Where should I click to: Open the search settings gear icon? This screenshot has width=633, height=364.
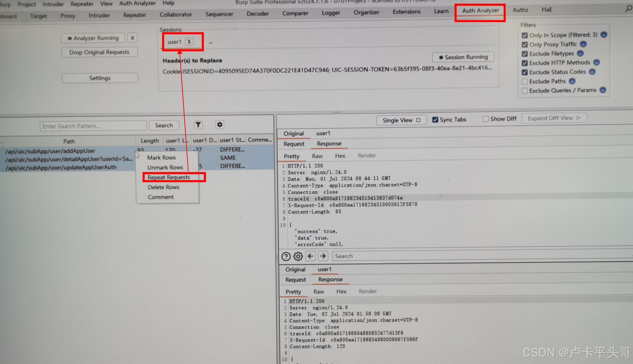click(x=219, y=125)
